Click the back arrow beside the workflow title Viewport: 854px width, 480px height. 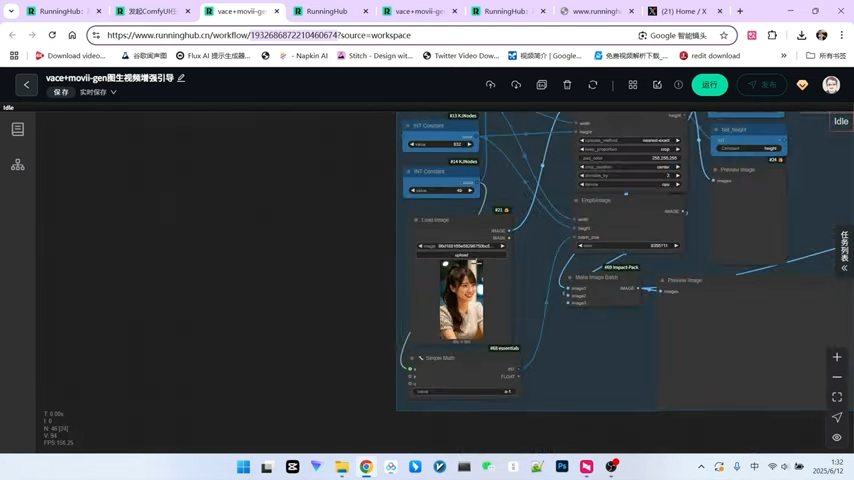tap(27, 85)
